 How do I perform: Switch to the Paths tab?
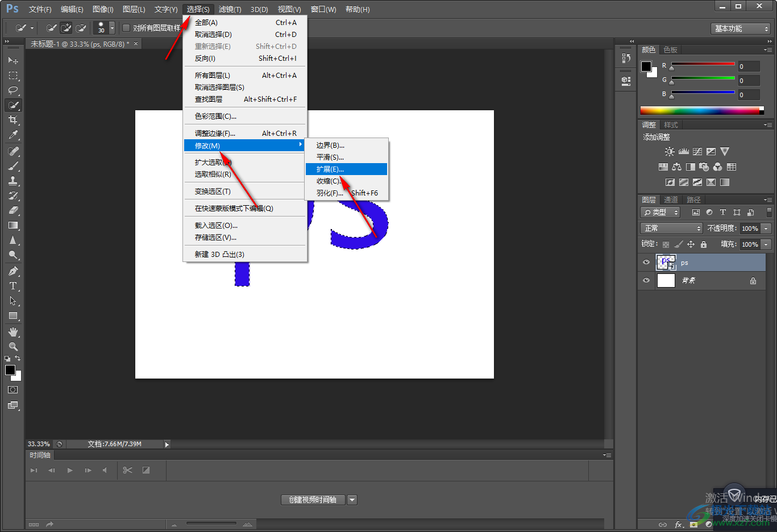pos(693,199)
